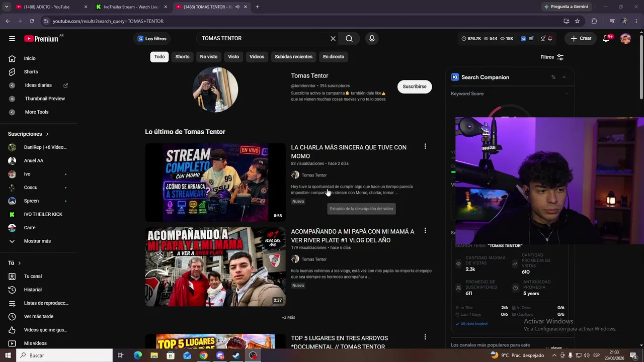Screen dimensions: 644x362
Task: Open the Chrome extensions puzzle icon
Action: tap(594, 21)
